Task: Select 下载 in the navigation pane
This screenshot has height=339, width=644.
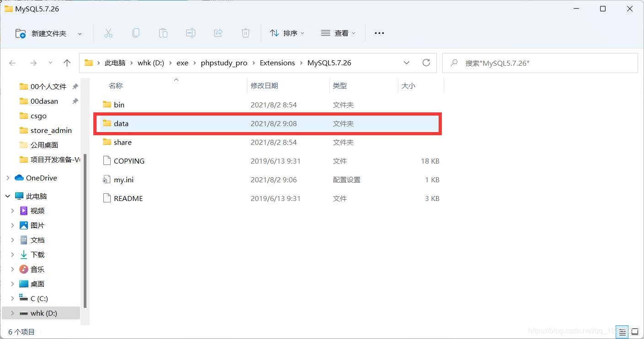Action: point(38,254)
